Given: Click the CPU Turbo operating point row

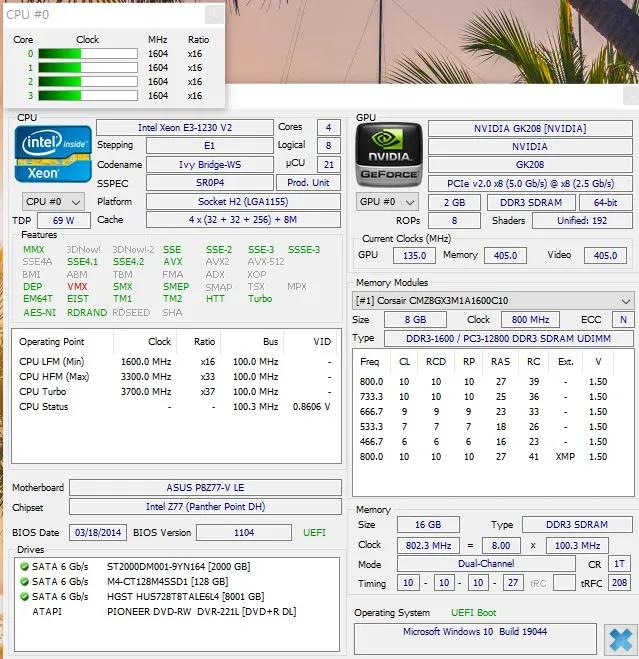Looking at the screenshot, I should pos(175,392).
